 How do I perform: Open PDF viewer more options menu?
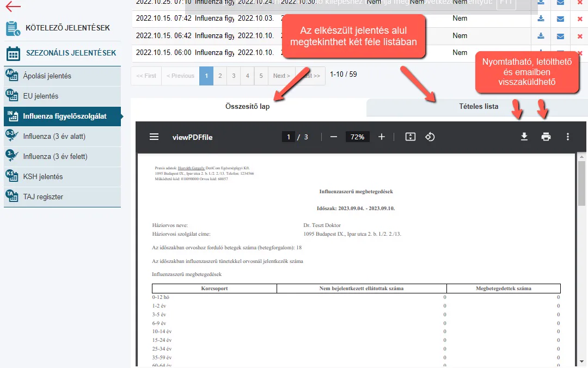pos(568,137)
